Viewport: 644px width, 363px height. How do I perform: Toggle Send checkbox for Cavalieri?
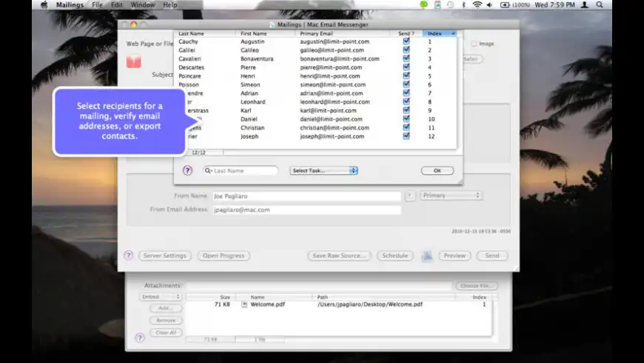(x=406, y=59)
